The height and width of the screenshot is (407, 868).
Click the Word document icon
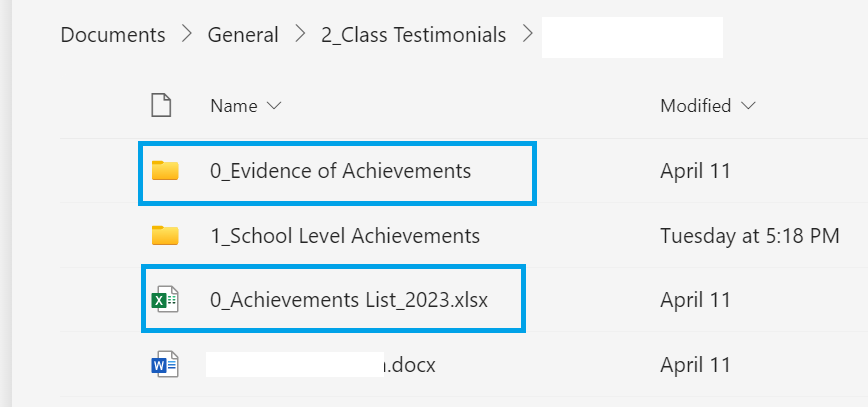(164, 364)
